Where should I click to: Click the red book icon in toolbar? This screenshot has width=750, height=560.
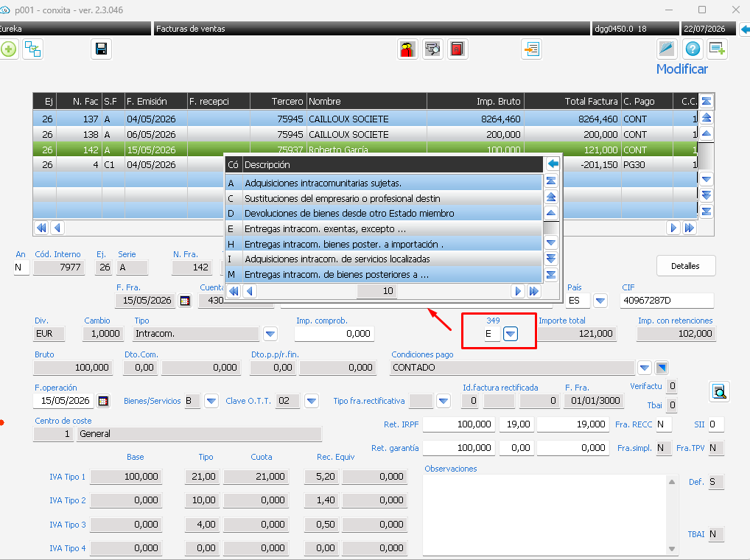tap(458, 49)
